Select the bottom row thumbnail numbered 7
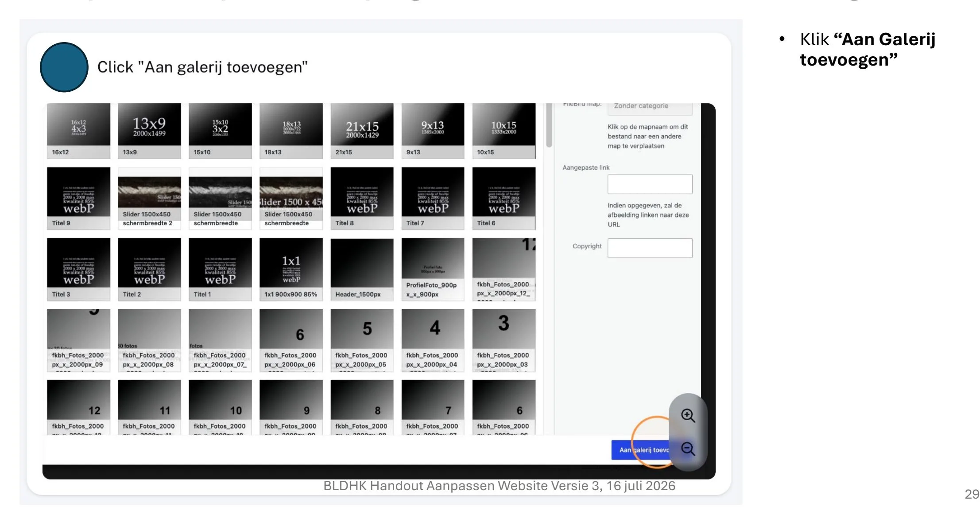Screen dimensions: 980x519 (x=433, y=407)
